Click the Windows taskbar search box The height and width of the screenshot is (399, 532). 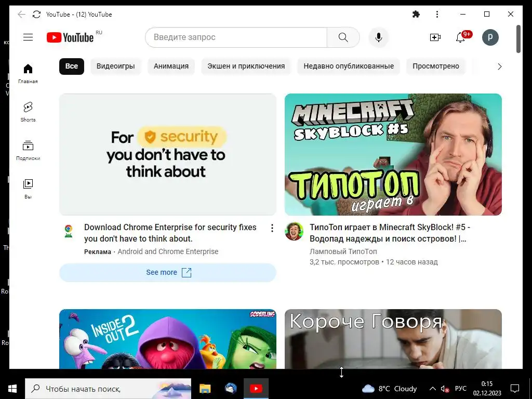108,389
